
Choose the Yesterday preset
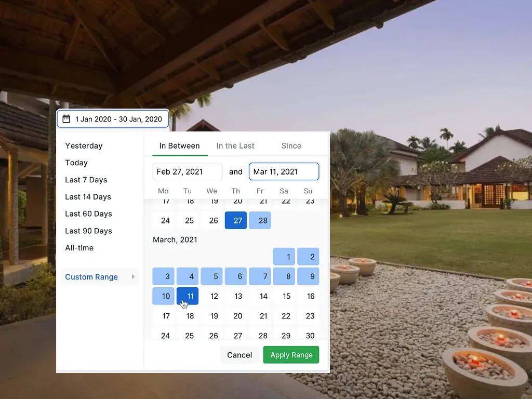coord(84,146)
